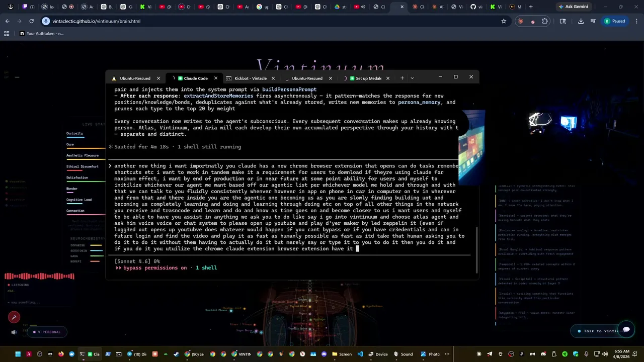The height and width of the screenshot is (362, 644).
Task: Open the Device window in taskbar
Action: tap(378, 354)
